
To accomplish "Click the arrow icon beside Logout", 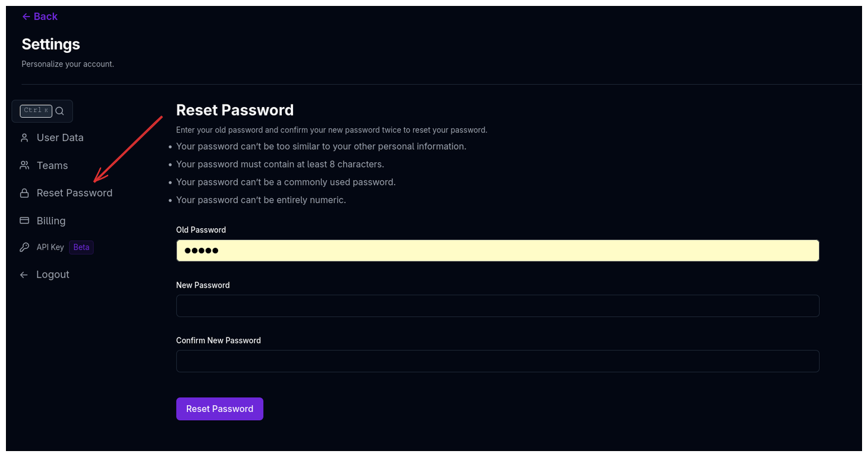I will [x=23, y=274].
